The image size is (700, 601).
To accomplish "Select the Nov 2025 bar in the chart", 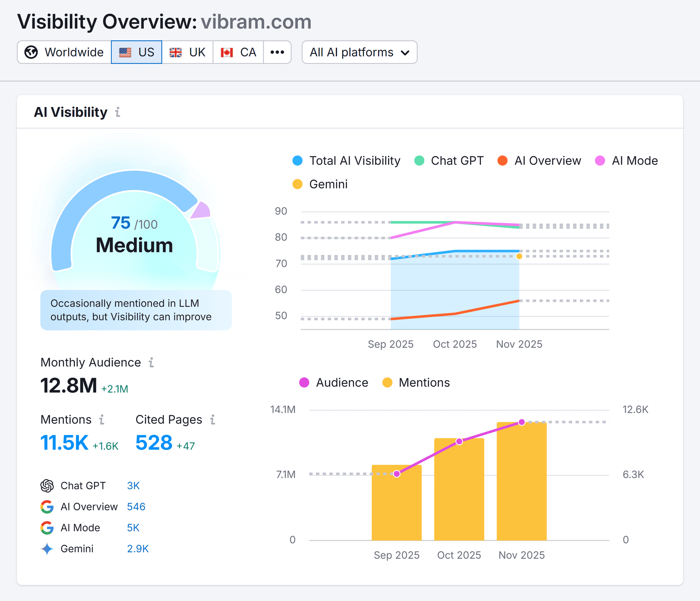I will (521, 483).
